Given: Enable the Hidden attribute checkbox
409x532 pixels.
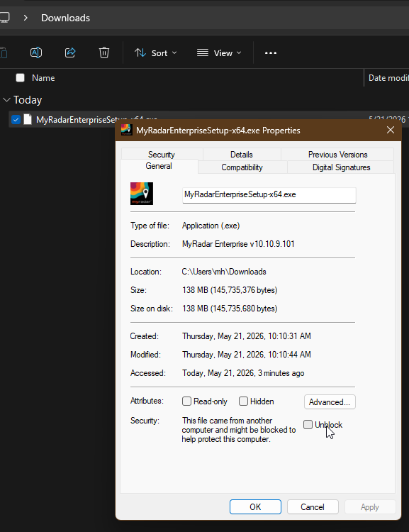Looking at the screenshot, I should point(244,401).
